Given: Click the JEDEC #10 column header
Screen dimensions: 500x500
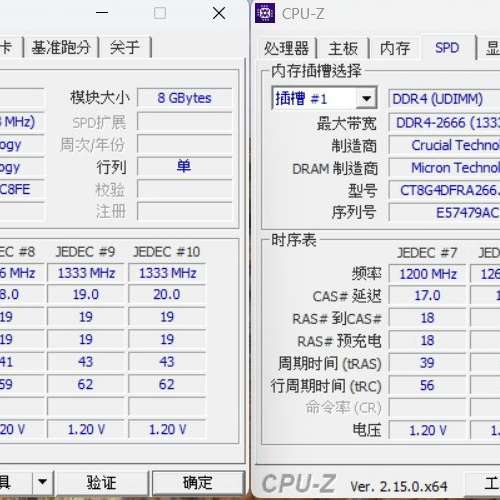Looking at the screenshot, I should coord(166,252).
